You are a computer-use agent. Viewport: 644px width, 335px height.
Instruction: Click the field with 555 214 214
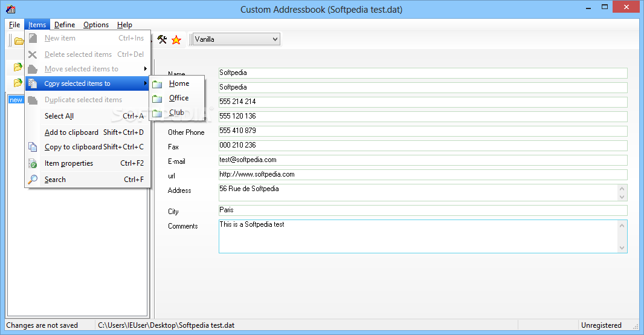pos(423,102)
